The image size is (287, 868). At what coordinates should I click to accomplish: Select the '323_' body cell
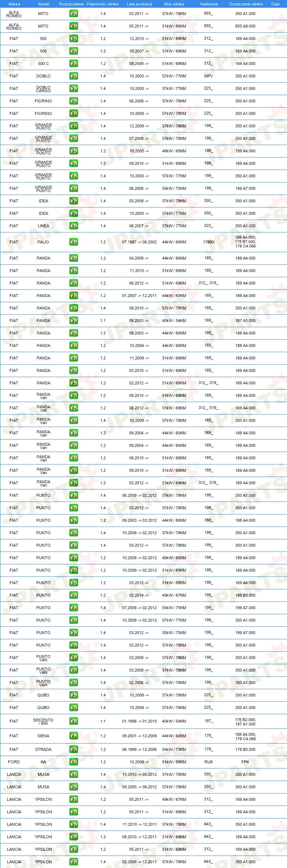coord(208,226)
